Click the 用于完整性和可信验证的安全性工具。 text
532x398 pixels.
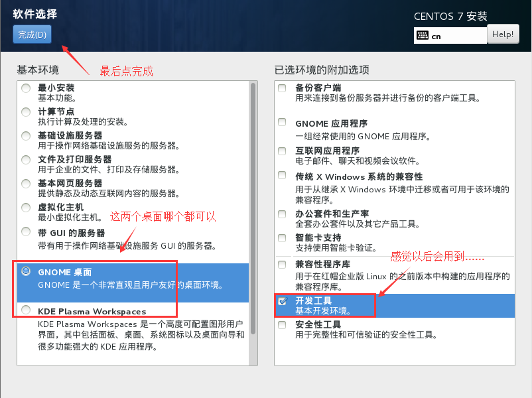tap(366, 335)
